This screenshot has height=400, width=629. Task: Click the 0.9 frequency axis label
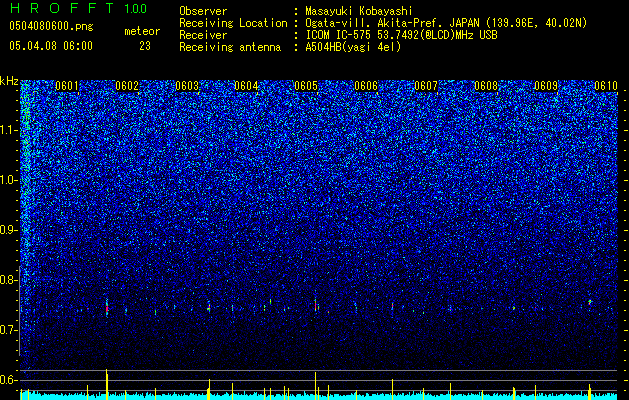(9, 230)
